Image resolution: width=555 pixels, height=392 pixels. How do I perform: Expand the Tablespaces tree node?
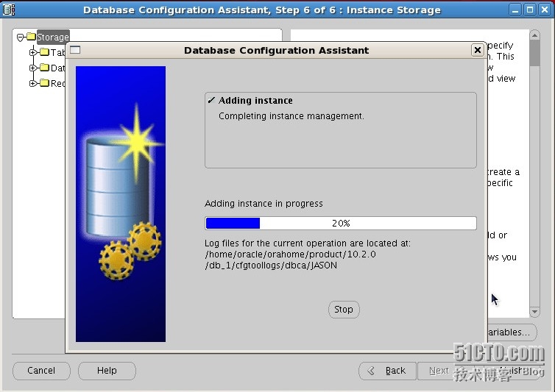[x=33, y=52]
